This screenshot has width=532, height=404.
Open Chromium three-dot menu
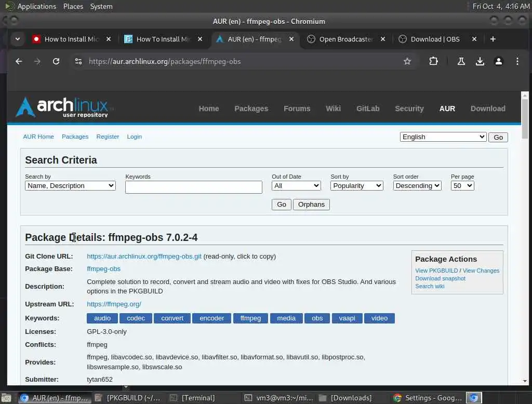click(517, 61)
